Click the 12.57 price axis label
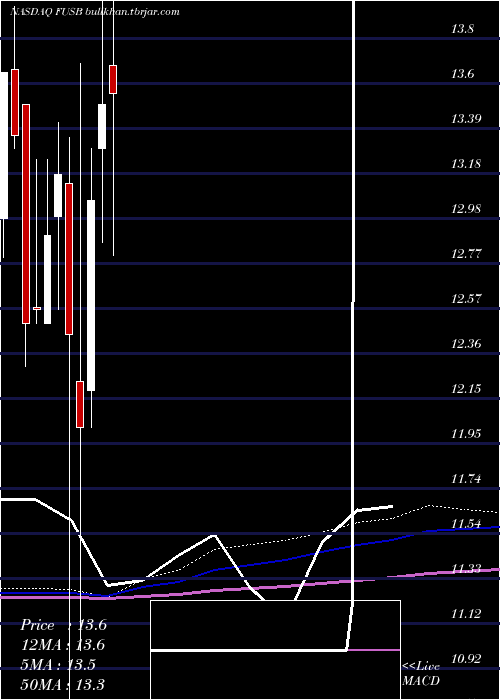 (x=465, y=298)
